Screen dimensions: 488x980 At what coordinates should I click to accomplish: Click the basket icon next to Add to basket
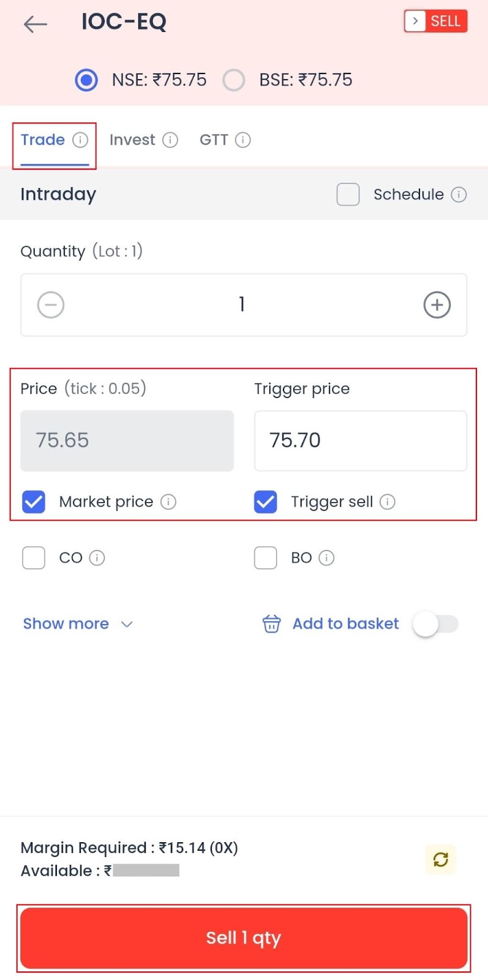[271, 624]
